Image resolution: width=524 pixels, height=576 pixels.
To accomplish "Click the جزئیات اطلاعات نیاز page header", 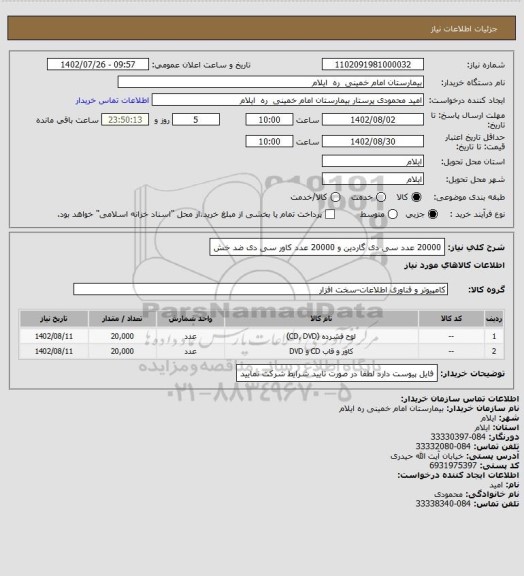I will click(x=464, y=29).
